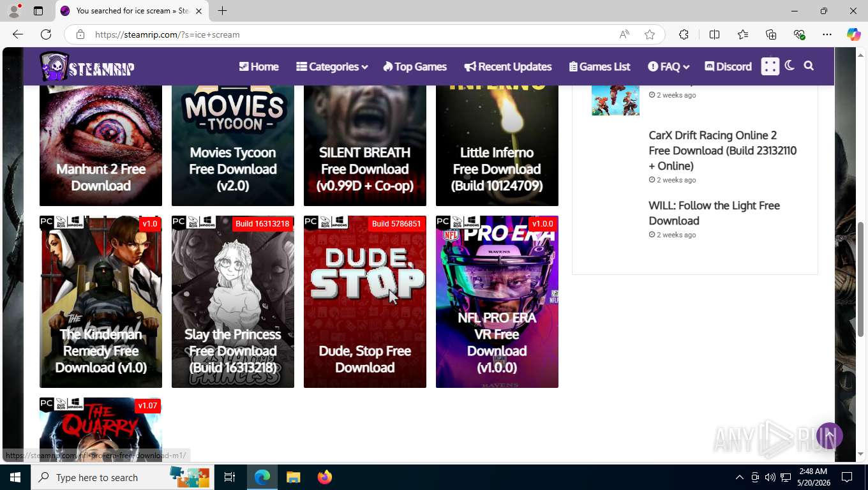Viewport: 868px width, 490px height.
Task: Open CarX Drift Racing Online 2 link
Action: click(x=722, y=151)
